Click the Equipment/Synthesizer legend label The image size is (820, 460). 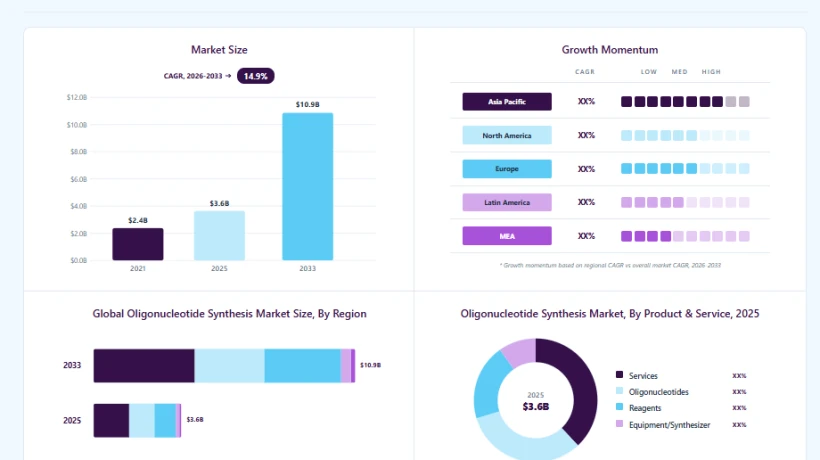pos(669,425)
